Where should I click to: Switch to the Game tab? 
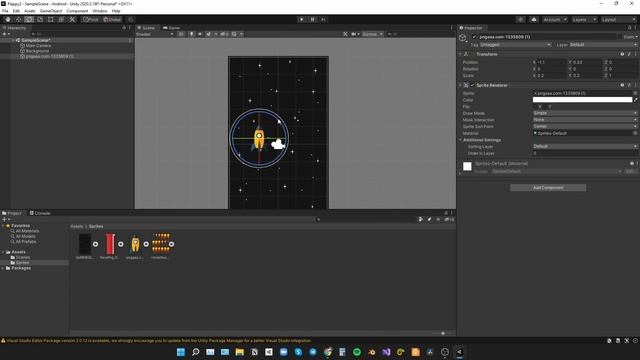click(x=171, y=28)
